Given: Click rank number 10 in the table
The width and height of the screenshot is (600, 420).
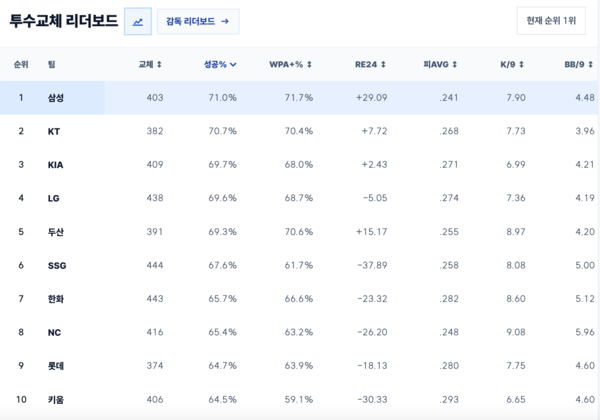Looking at the screenshot, I should [21, 399].
